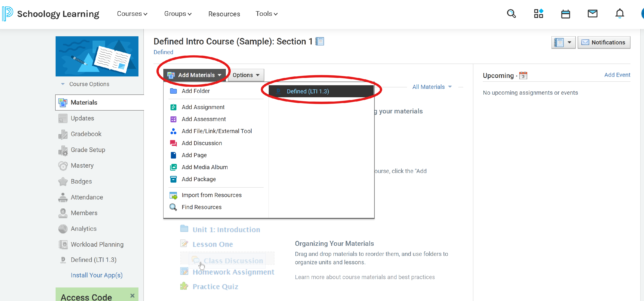Open the notebook view dropdown near Notifications
Image resolution: width=644 pixels, height=301 pixels.
(x=563, y=42)
